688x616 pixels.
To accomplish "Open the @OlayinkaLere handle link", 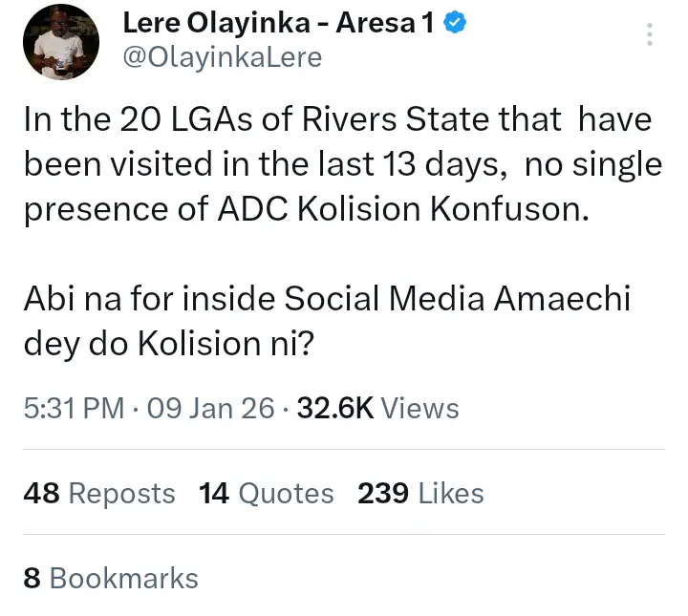I will point(223,57).
